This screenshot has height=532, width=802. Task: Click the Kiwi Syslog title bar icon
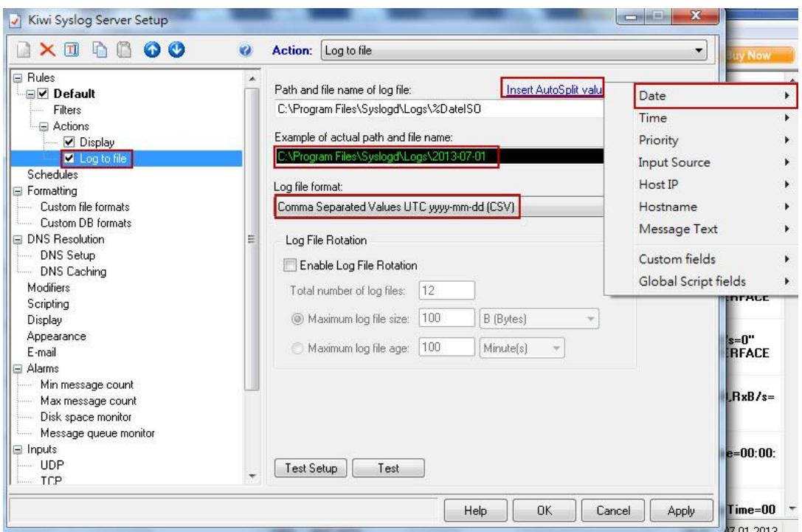15,21
